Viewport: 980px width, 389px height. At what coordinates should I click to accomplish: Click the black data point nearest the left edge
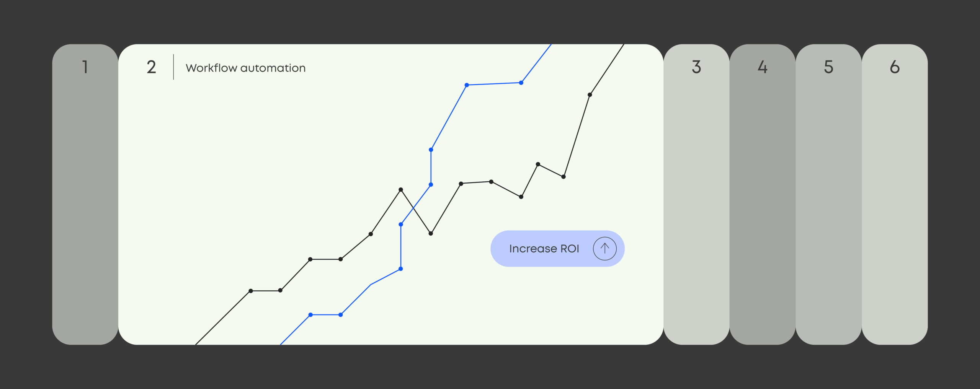(x=251, y=291)
